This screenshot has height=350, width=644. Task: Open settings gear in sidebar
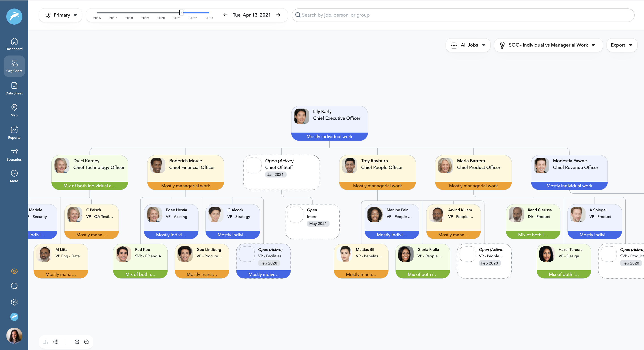[14, 302]
